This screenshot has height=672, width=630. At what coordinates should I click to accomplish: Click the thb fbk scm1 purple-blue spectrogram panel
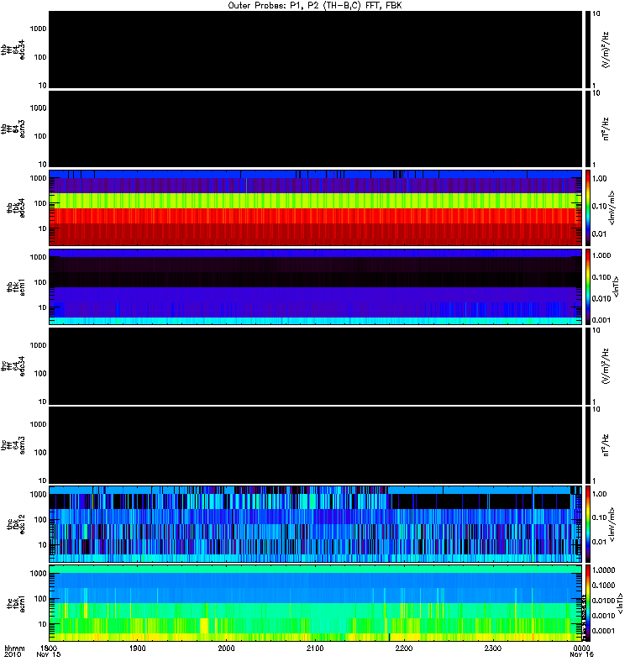pos(315,286)
